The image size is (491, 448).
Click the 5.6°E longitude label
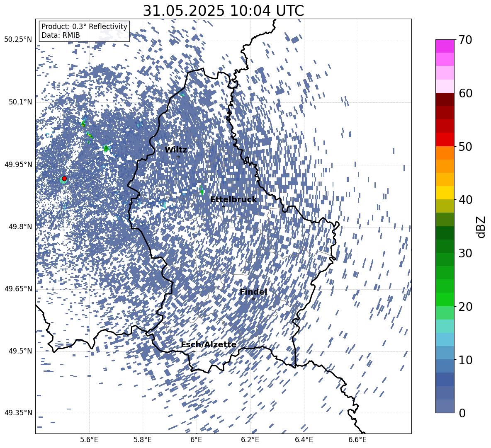(89, 440)
